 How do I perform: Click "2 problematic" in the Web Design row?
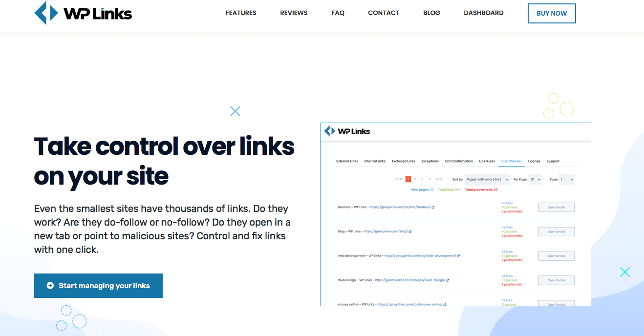click(512, 284)
